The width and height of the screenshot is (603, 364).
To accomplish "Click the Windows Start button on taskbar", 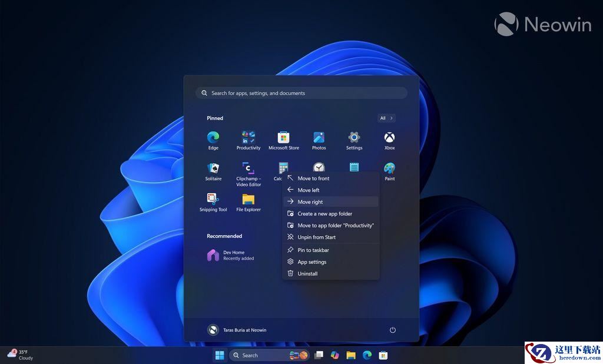I will point(220,355).
